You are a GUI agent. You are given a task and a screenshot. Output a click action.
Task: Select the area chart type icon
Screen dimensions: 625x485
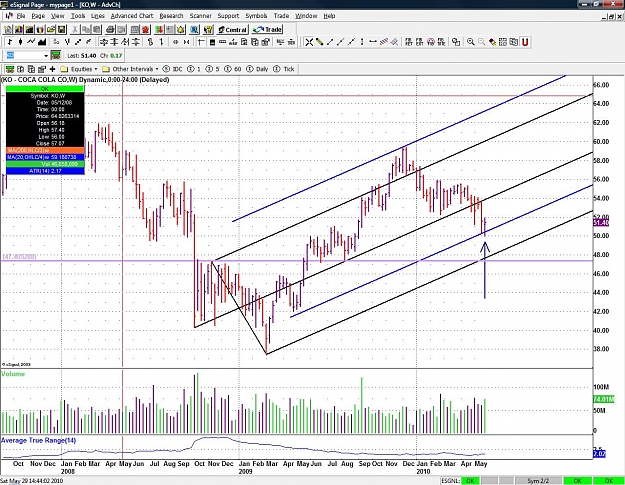(x=42, y=42)
